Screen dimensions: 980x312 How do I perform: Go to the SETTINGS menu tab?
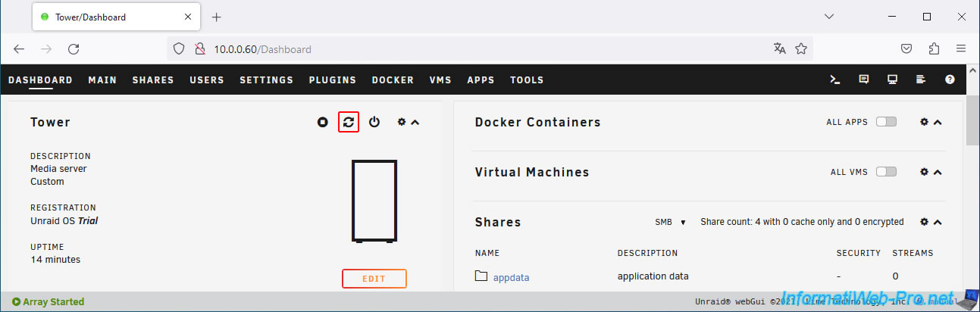tap(266, 80)
